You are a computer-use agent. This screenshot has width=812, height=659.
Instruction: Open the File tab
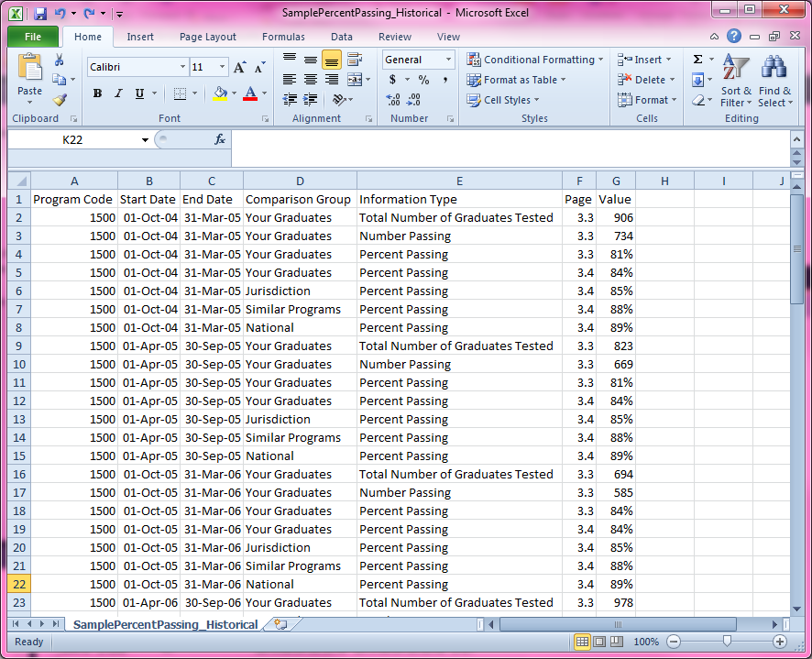[x=33, y=37]
